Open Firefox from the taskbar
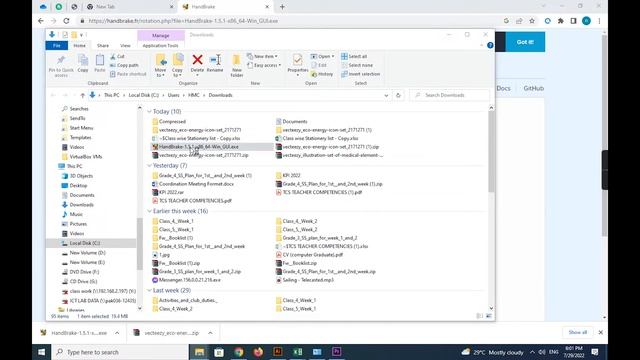The width and height of the screenshot is (640, 360). point(258,352)
